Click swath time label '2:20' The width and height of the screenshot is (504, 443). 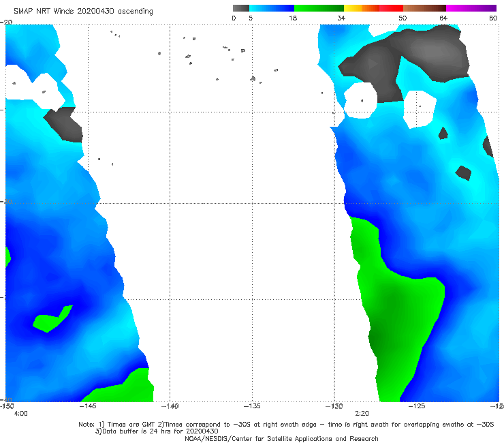pyautogui.click(x=362, y=414)
